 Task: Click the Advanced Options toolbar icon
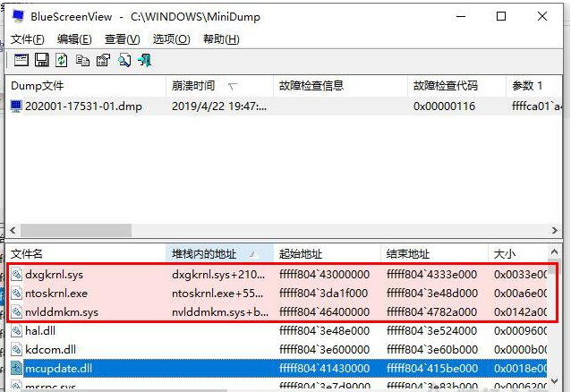coord(21,60)
